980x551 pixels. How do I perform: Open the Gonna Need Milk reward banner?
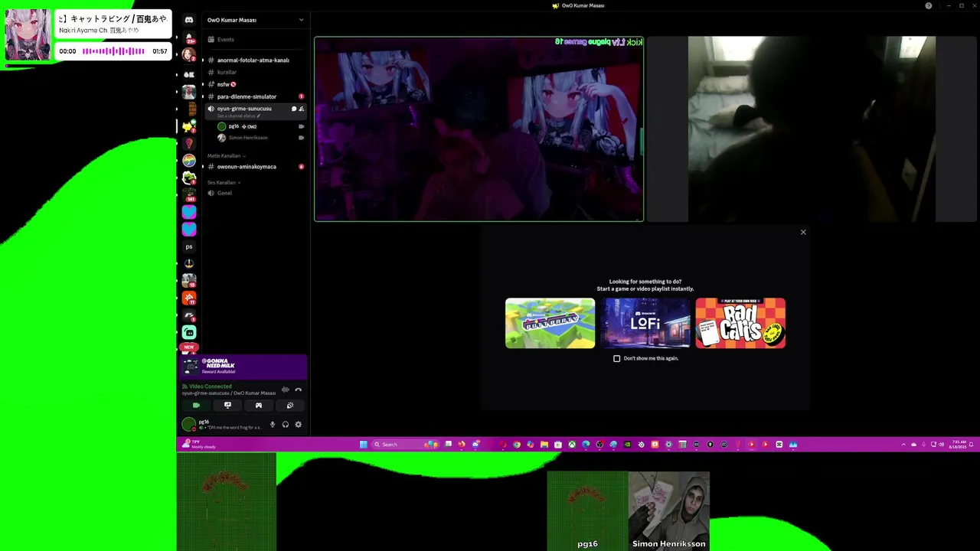244,367
